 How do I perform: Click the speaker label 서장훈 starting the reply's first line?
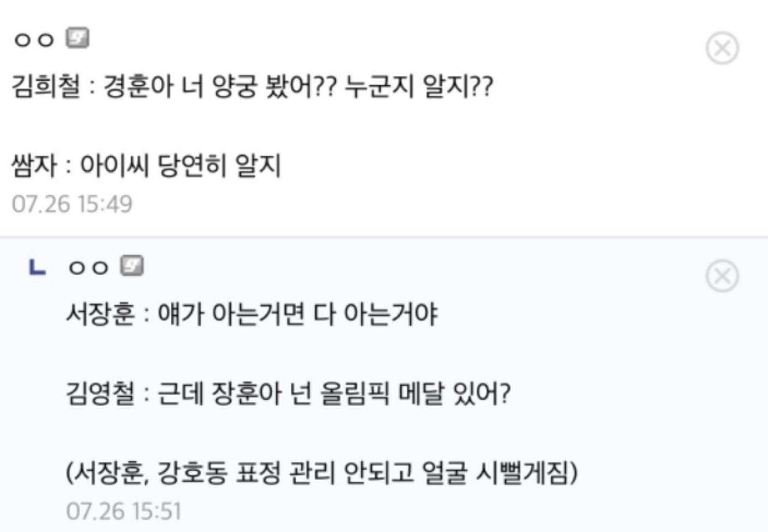100,314
